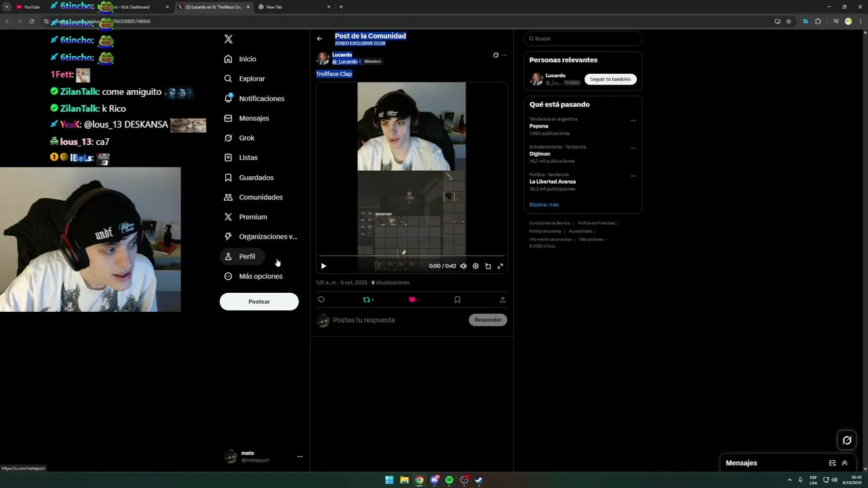
Task: Open options dots for Pepona trend
Action: point(633,121)
